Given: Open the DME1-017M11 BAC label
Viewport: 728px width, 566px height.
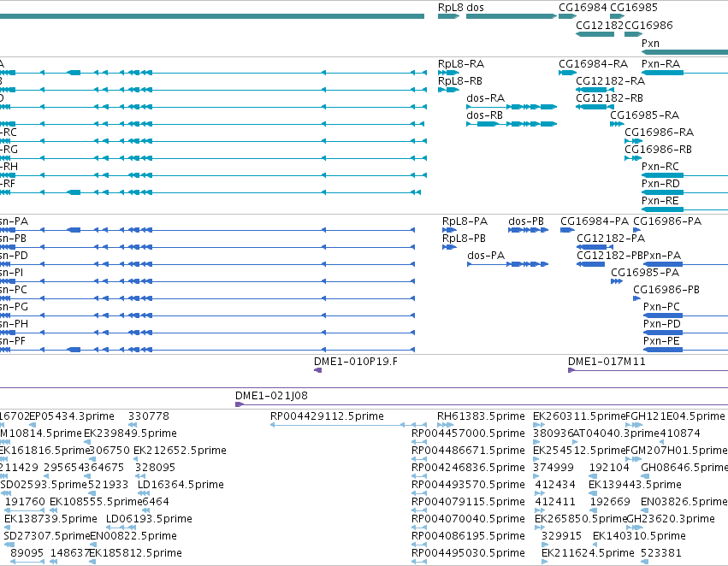Looking at the screenshot, I should click(x=607, y=362).
